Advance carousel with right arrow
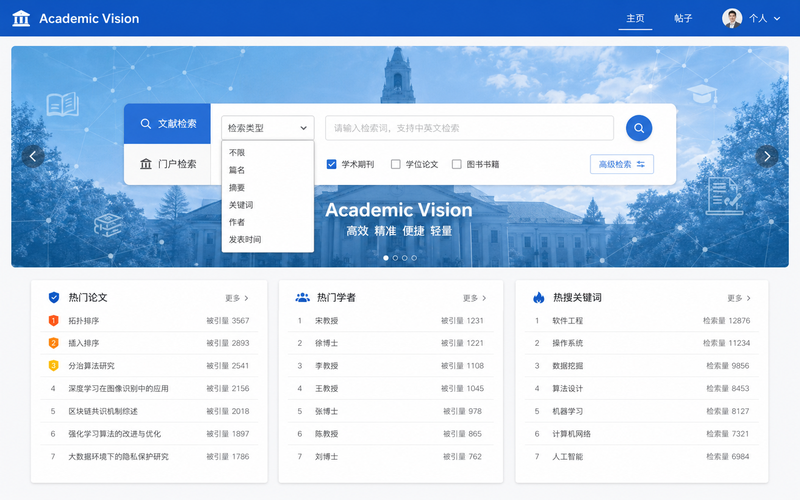Image resolution: width=800 pixels, height=500 pixels. [767, 156]
